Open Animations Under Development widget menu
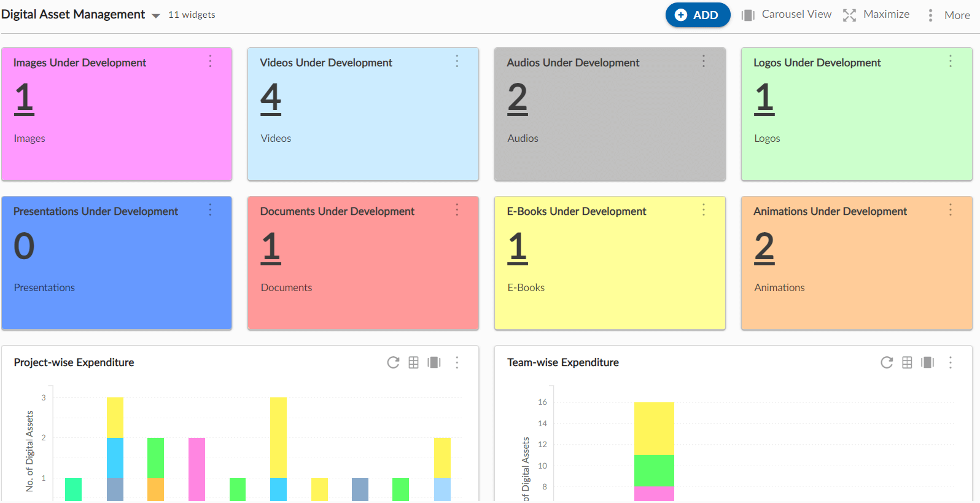980x503 pixels. (950, 210)
